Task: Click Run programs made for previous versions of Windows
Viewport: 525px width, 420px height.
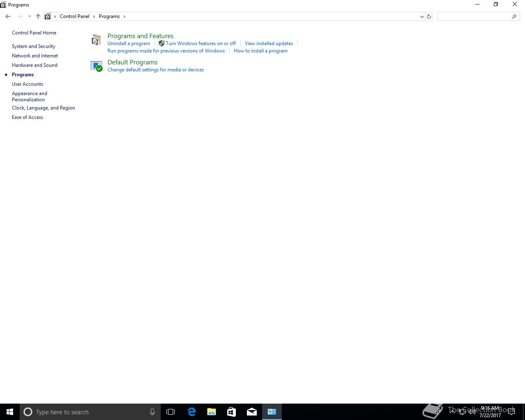Action: [x=166, y=51]
